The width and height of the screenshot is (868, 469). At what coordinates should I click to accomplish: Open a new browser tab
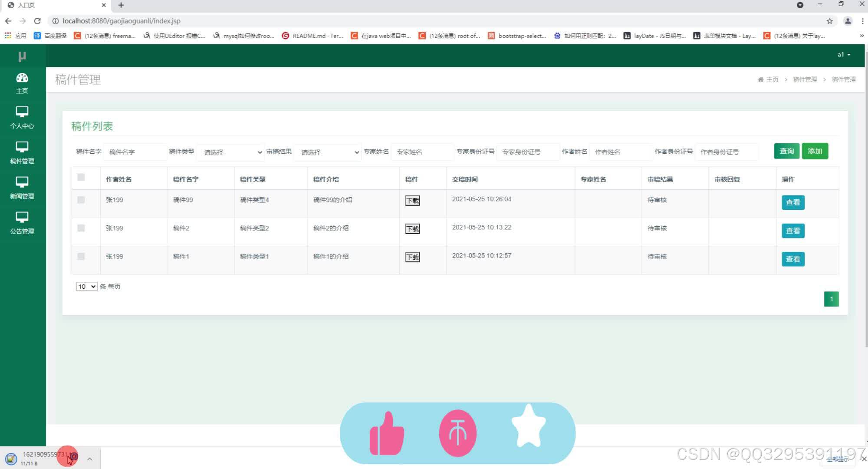[121, 5]
